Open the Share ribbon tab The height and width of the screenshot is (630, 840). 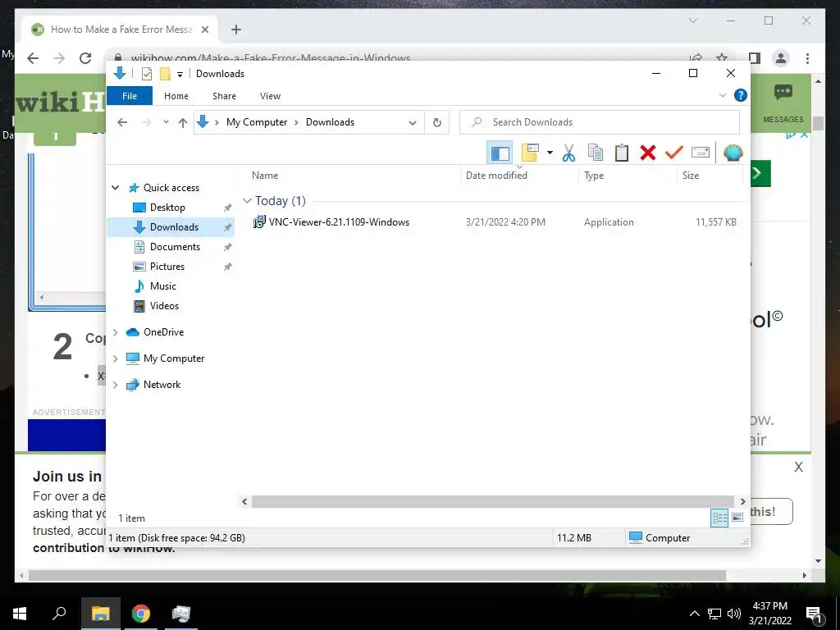(x=224, y=96)
